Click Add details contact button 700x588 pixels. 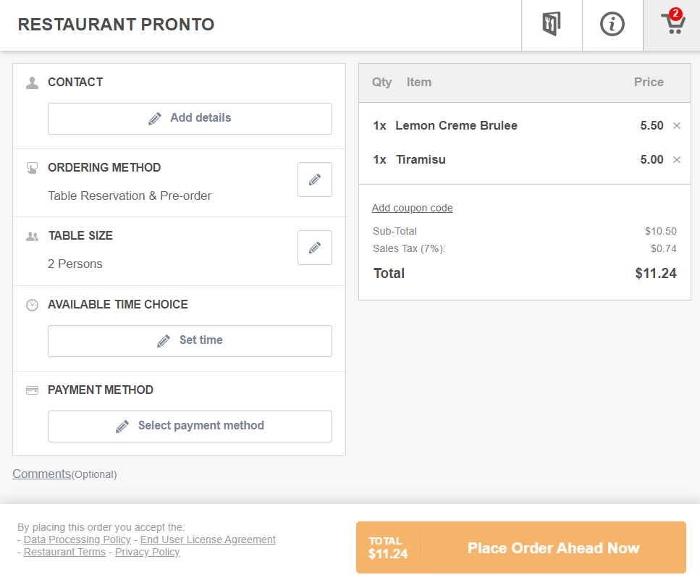190,119
